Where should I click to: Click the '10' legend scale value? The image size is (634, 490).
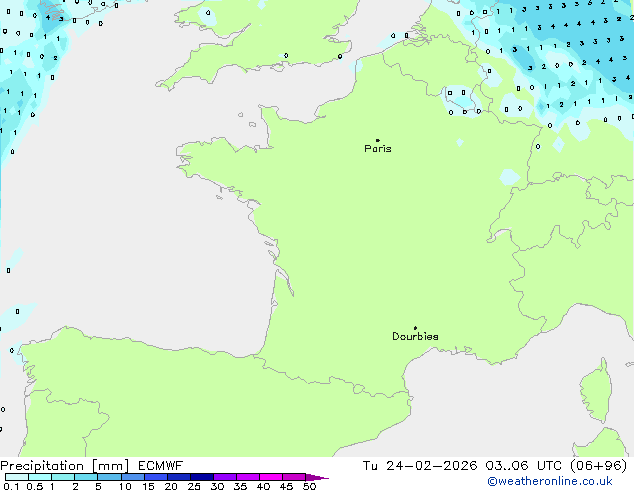click(125, 486)
